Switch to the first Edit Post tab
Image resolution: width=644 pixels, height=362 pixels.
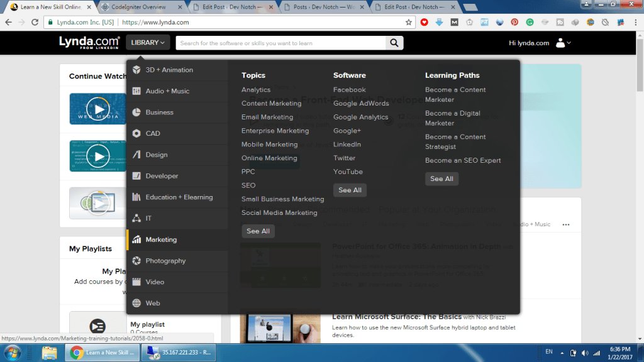click(233, 7)
